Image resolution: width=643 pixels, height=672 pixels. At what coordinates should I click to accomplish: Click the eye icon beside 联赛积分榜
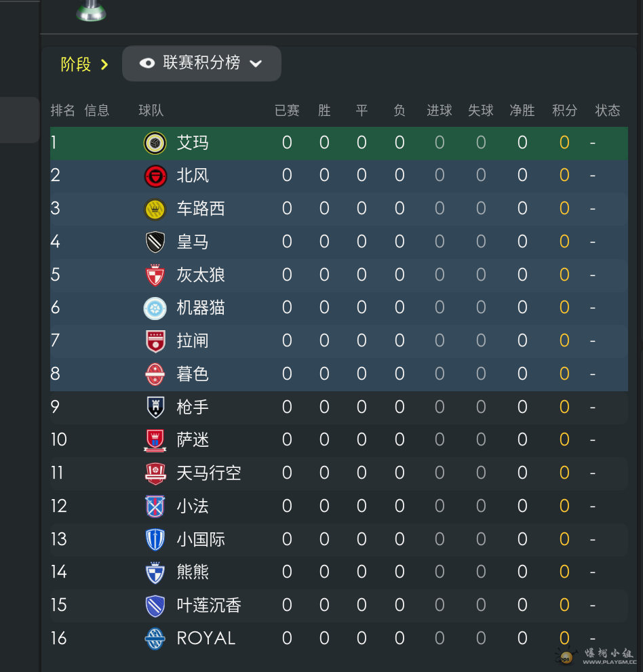click(x=147, y=64)
